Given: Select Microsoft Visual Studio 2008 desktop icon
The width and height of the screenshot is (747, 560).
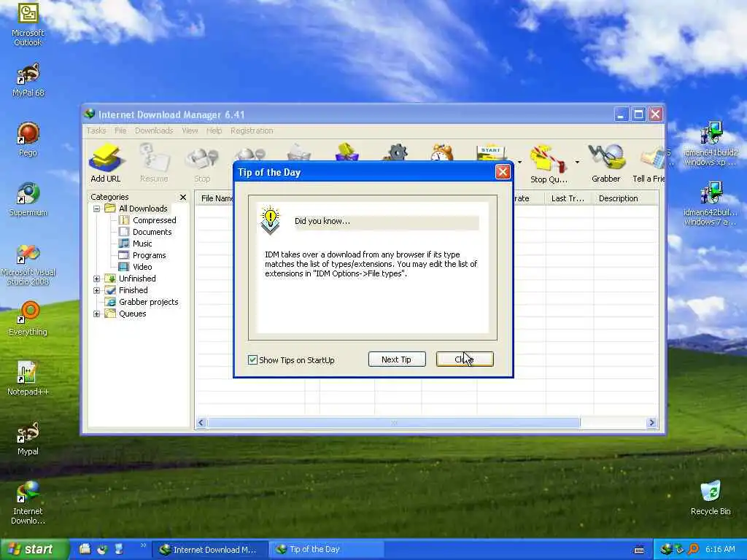Looking at the screenshot, I should pos(28,264).
